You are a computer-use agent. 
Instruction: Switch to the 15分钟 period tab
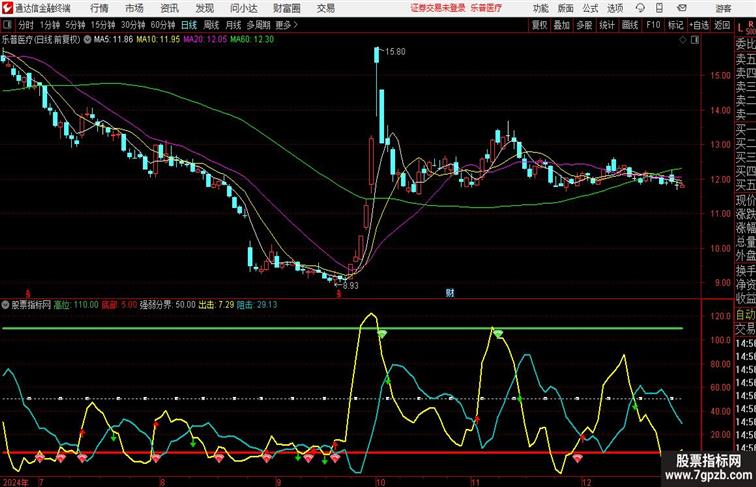[x=103, y=25]
